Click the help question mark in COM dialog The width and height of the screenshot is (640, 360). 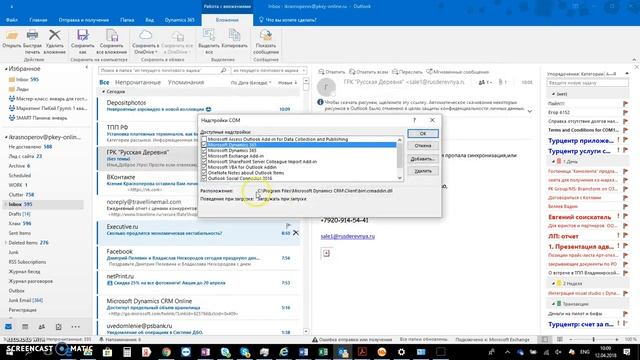tap(414, 120)
